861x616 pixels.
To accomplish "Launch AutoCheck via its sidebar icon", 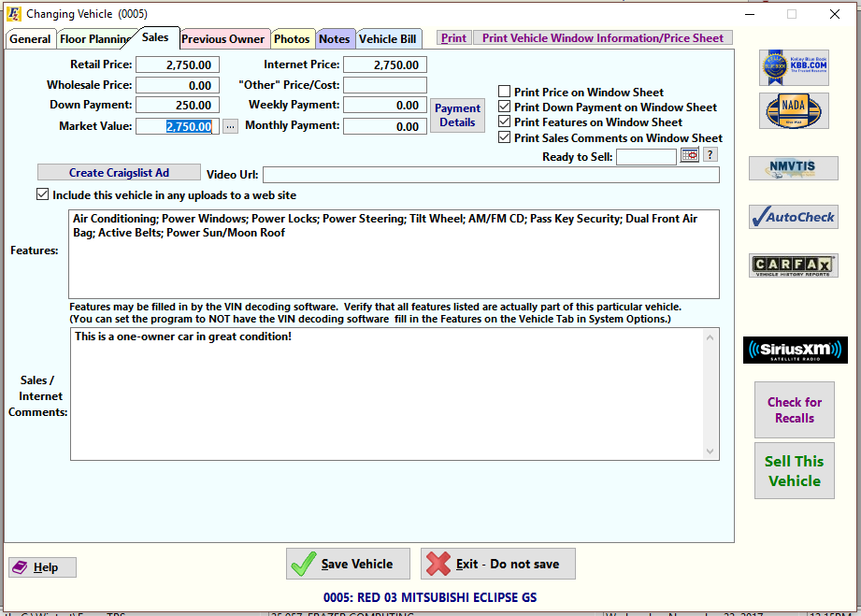I will click(793, 216).
